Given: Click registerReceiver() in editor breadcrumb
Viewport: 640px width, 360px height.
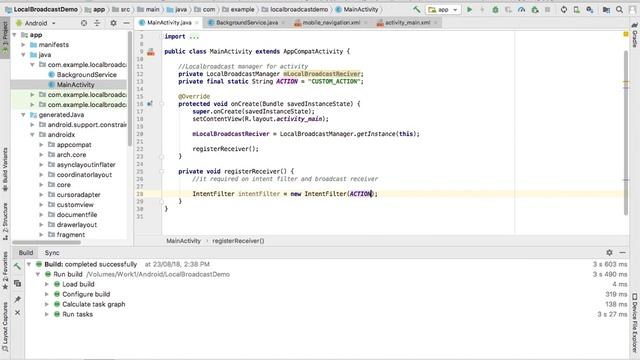Looking at the screenshot, I should coord(238,241).
